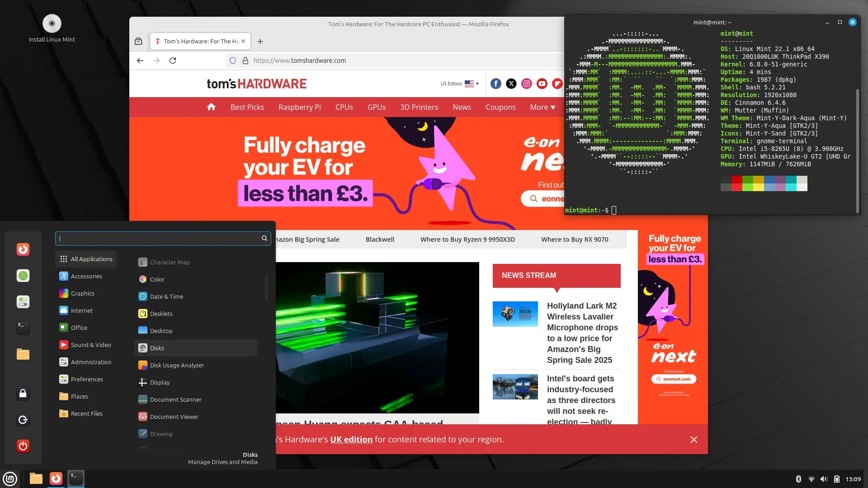Launch Terminal from the menu favorites sidebar
The height and width of the screenshot is (488, 868).
(x=23, y=328)
